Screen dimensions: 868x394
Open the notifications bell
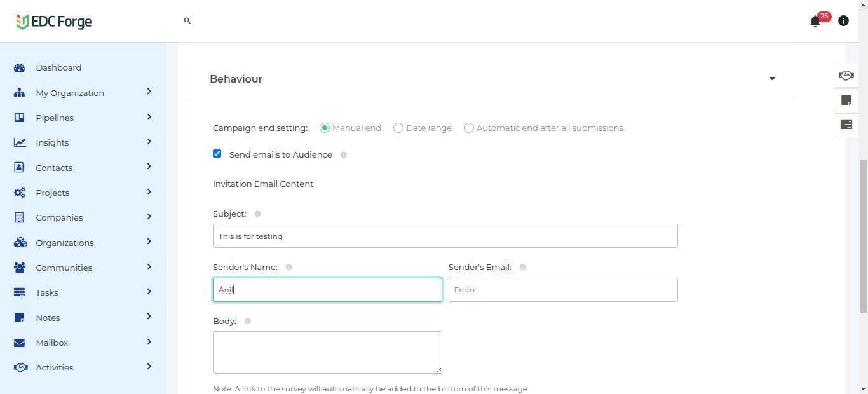pyautogui.click(x=815, y=22)
